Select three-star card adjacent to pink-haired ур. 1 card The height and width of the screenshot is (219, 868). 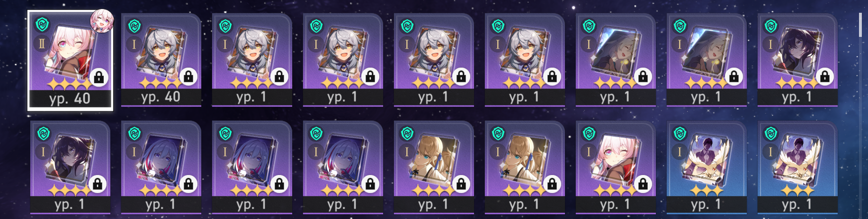tap(707, 167)
